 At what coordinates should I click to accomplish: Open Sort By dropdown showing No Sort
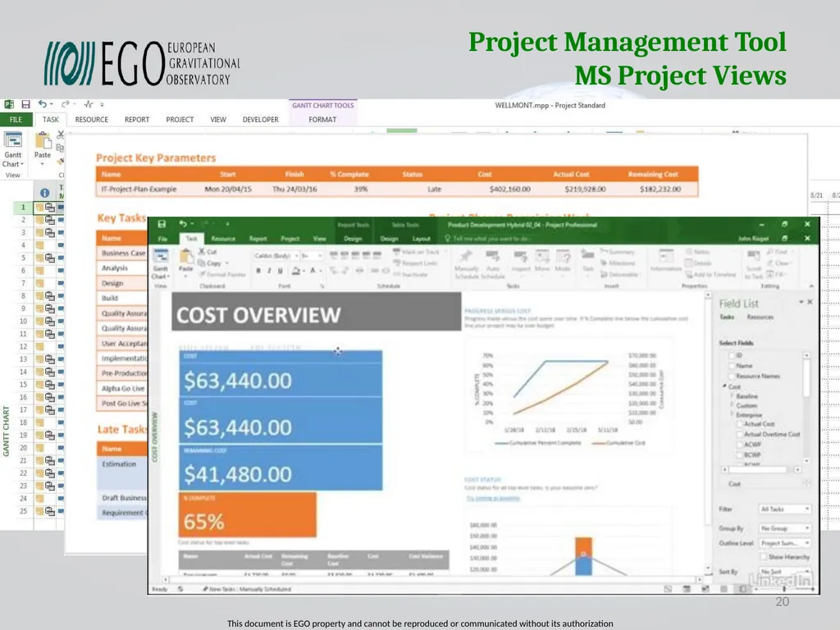(x=785, y=572)
